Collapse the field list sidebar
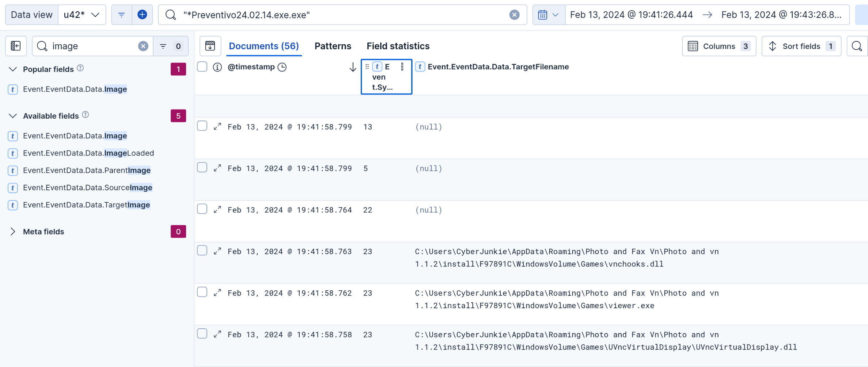868x367 pixels. [x=16, y=46]
